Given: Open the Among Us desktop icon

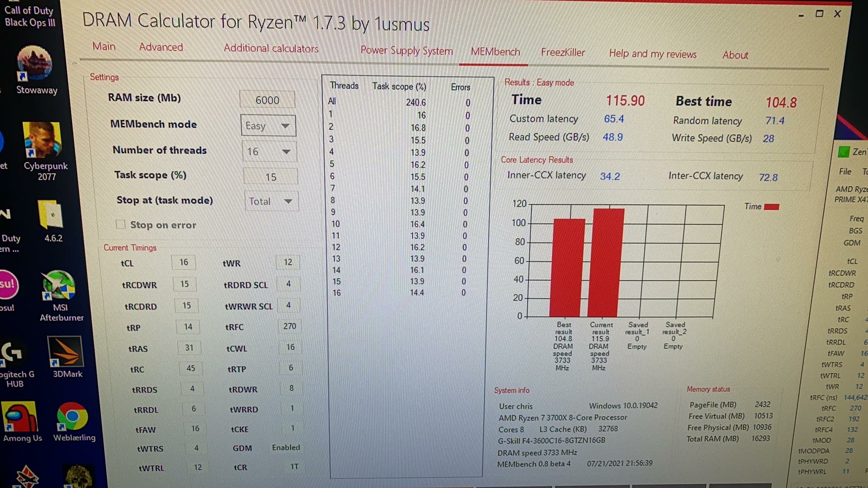Looking at the screenshot, I should (21, 422).
